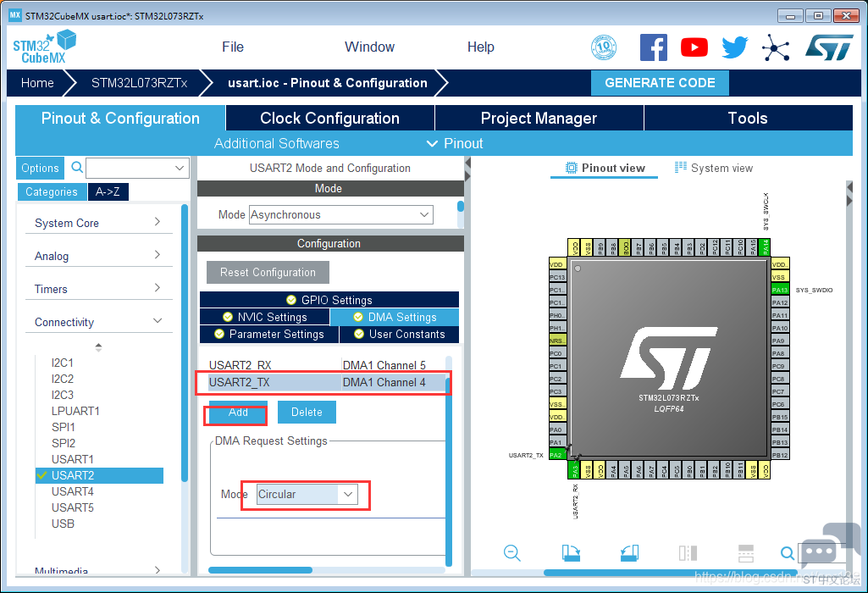
Task: Click the small up/down arrows under Connectivity
Action: coord(98,347)
